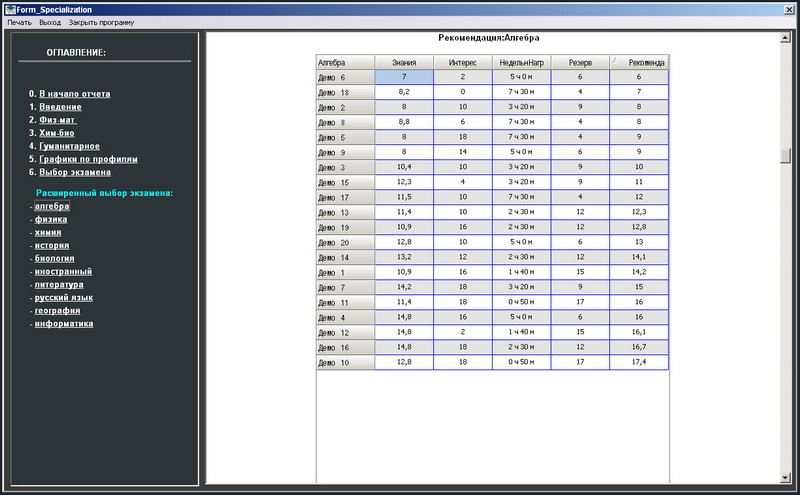Click the Выход menu item

(50, 22)
